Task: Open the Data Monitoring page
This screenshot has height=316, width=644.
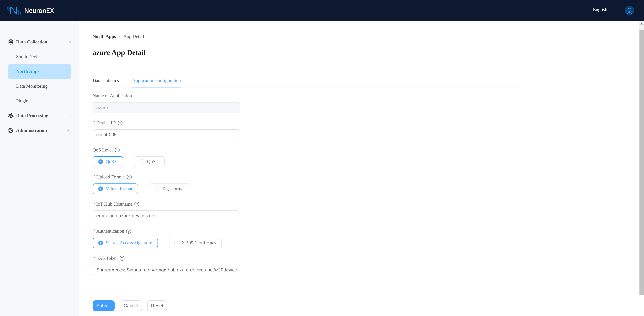Action: tap(32, 86)
